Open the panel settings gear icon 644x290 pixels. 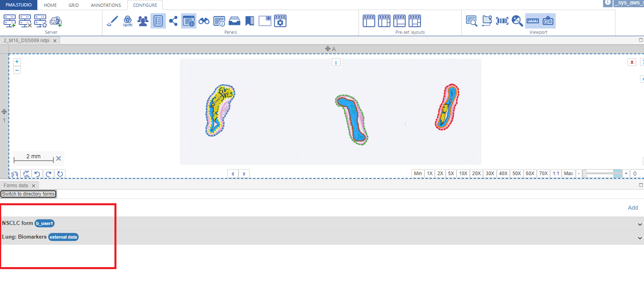click(x=280, y=21)
